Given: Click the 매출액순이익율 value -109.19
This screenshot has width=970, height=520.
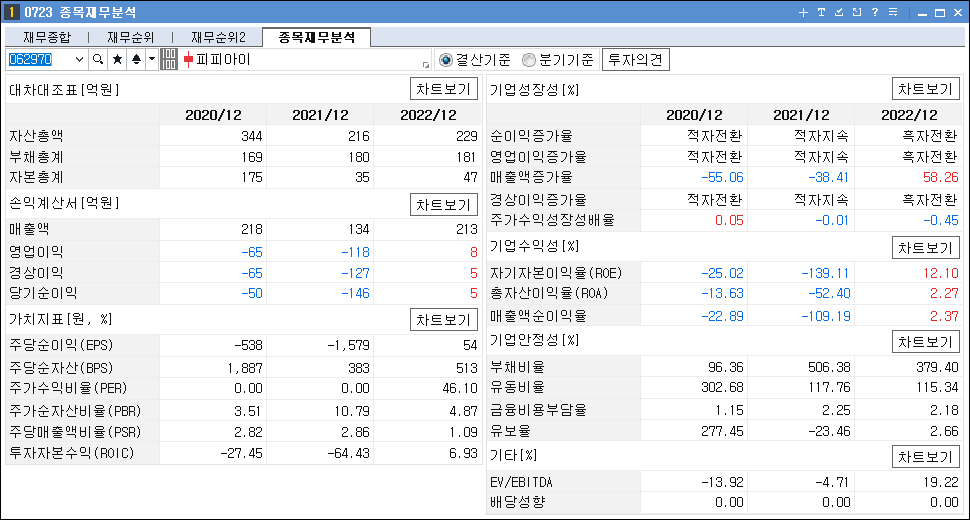Looking at the screenshot, I should point(826,317).
